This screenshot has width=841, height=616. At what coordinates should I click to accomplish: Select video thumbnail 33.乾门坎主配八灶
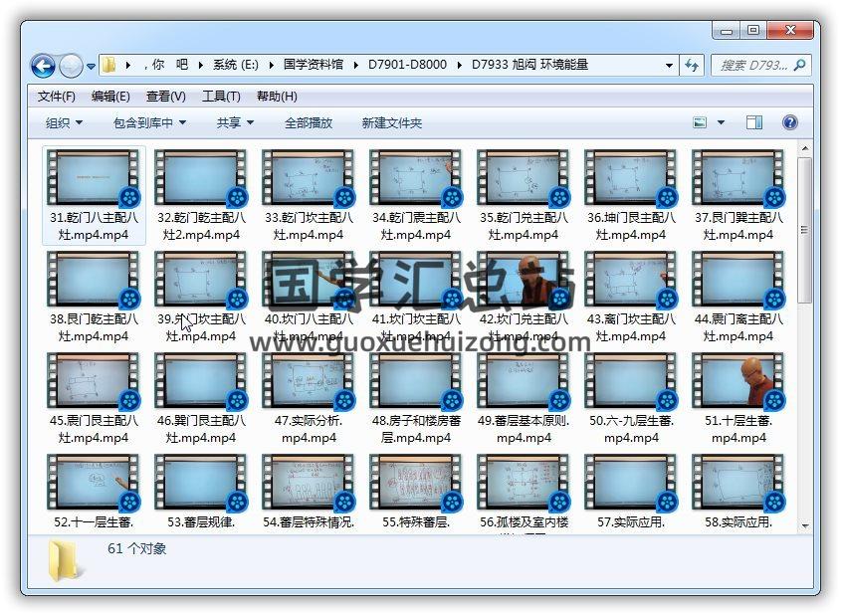point(309,177)
